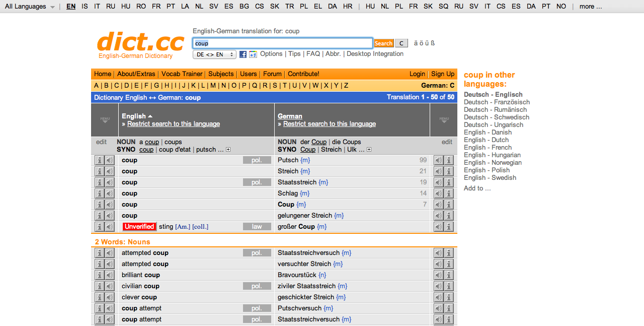The width and height of the screenshot is (644, 326).
Task: Click the German column header link
Action: [290, 116]
